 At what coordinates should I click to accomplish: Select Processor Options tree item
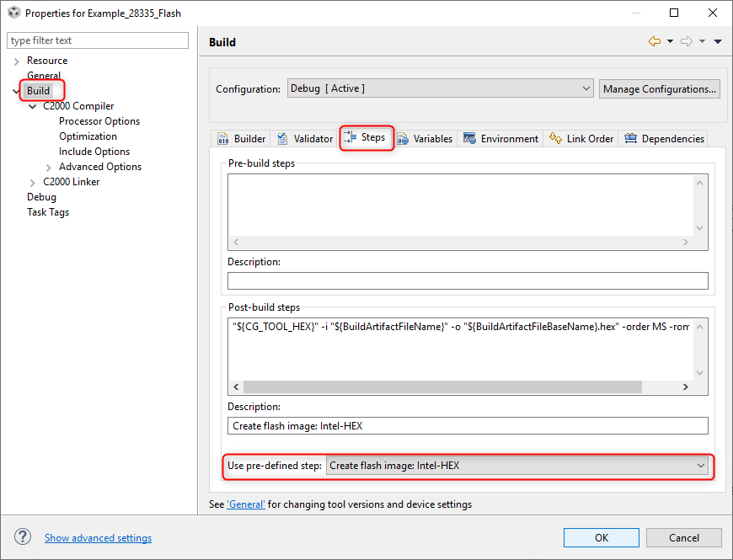(x=99, y=121)
